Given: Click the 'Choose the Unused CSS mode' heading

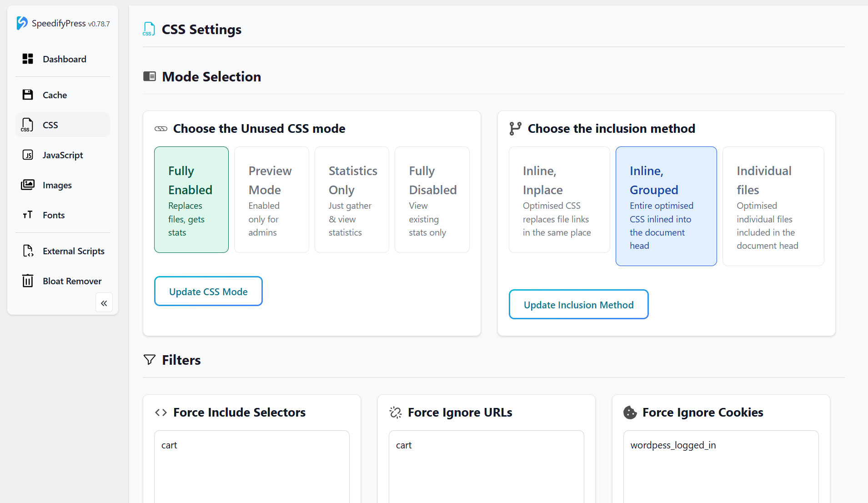Looking at the screenshot, I should (259, 129).
